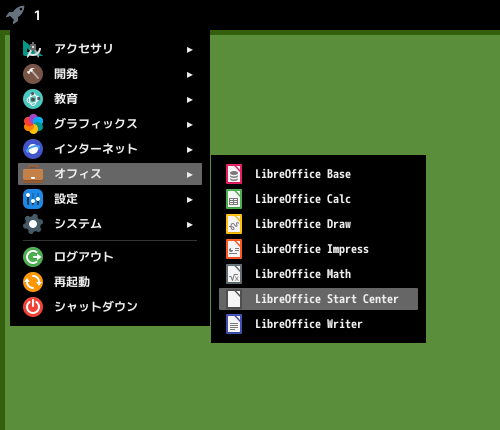Expand the 開発 submenu arrow

point(190,75)
